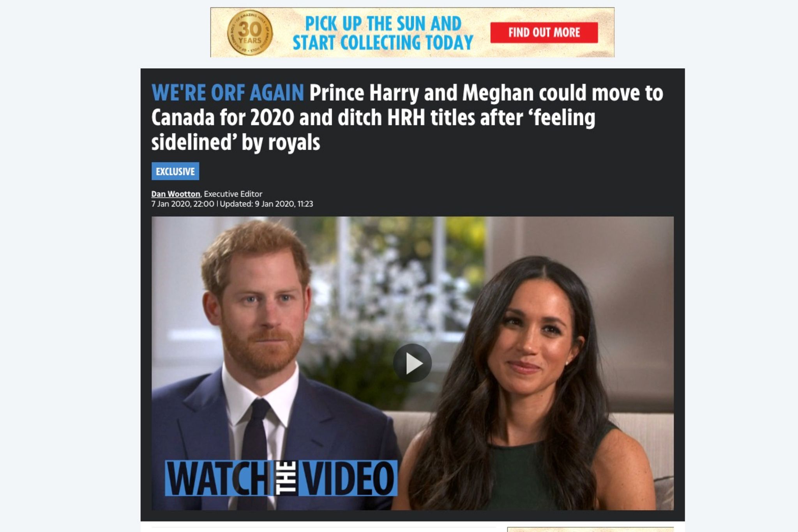Viewport: 798px width, 532px height.
Task: Click the FIND OUT MORE red button
Action: click(544, 32)
